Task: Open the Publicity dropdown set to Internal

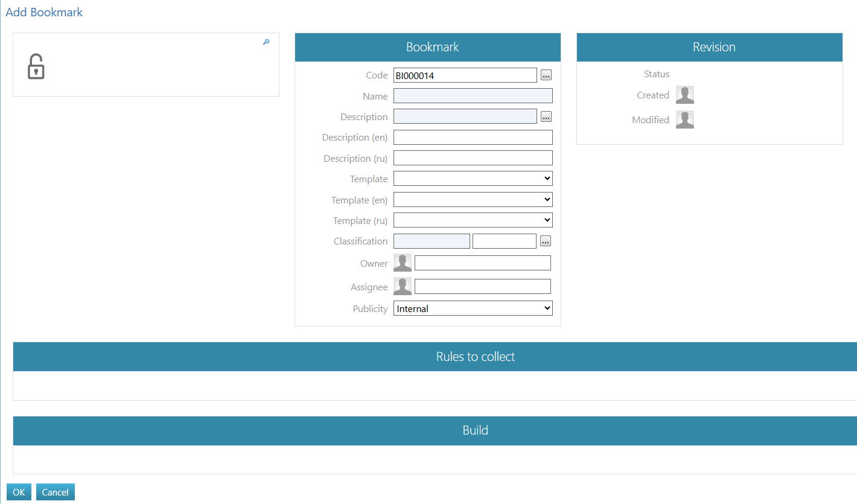Action: (x=473, y=308)
